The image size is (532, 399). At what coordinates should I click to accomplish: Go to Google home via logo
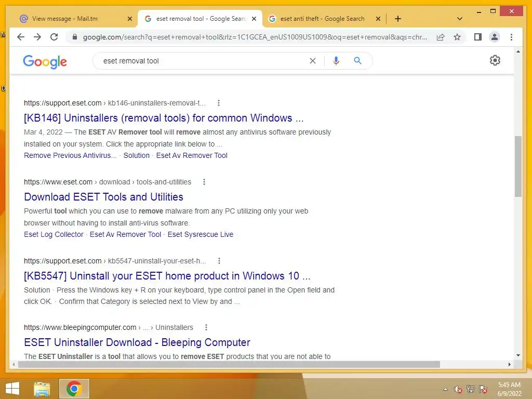coord(45,61)
